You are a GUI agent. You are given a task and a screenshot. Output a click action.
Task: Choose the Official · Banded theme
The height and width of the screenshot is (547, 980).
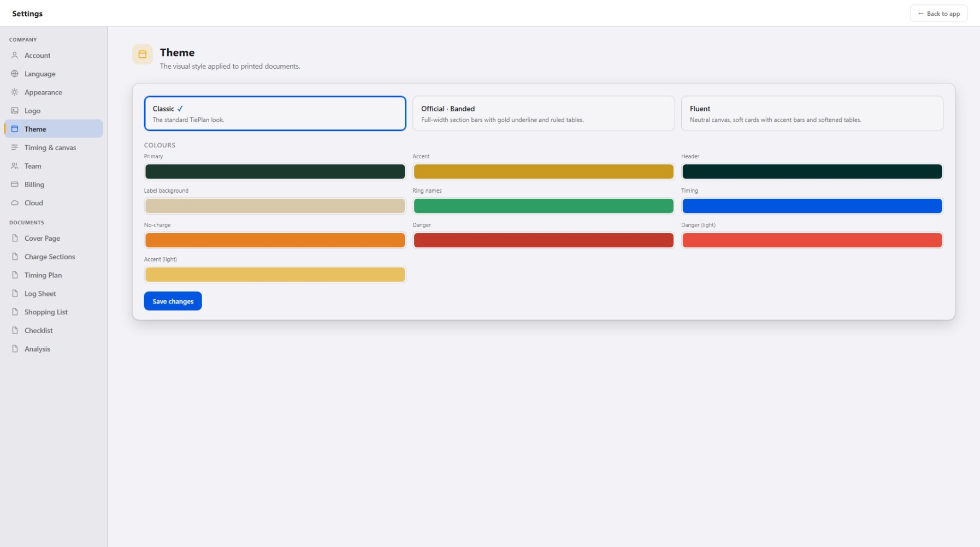(x=544, y=114)
